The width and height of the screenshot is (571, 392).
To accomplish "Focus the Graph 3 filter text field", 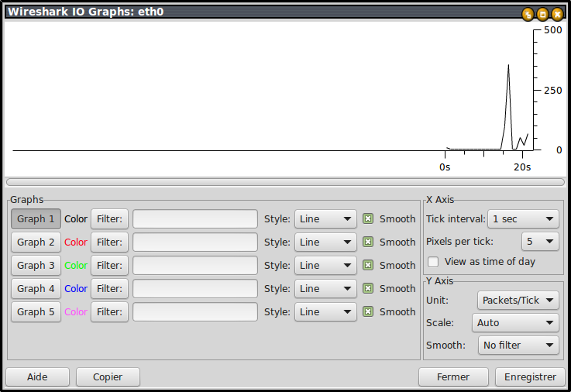I will (x=195, y=266).
